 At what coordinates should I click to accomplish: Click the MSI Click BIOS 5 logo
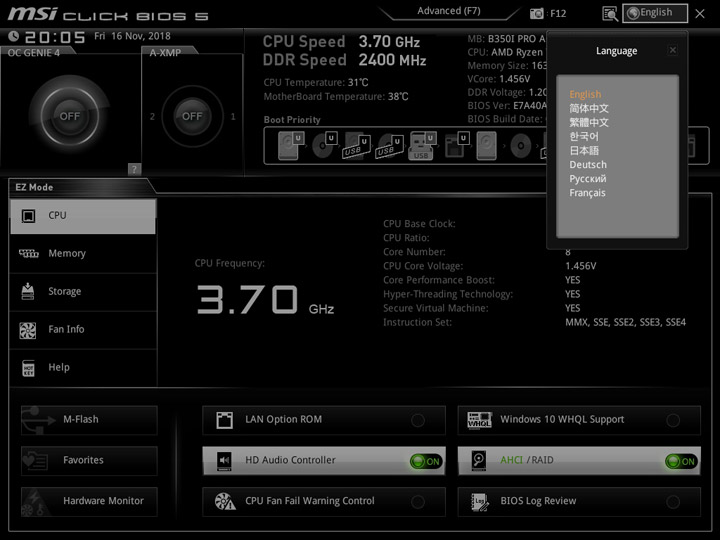point(108,14)
